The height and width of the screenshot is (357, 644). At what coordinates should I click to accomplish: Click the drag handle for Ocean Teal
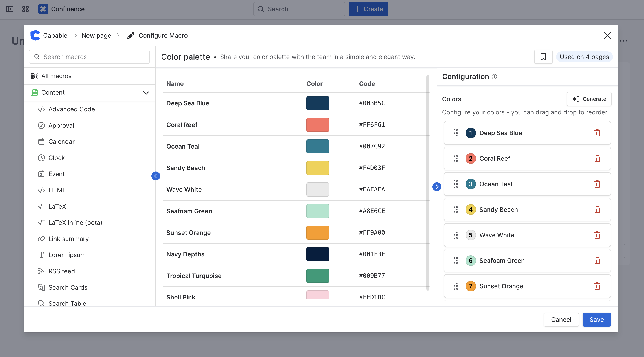[456, 184]
